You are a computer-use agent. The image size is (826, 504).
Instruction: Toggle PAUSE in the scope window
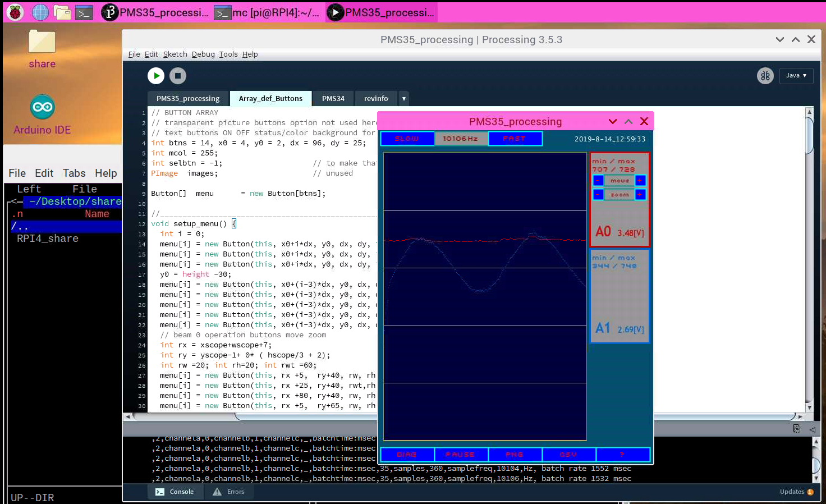(460, 455)
